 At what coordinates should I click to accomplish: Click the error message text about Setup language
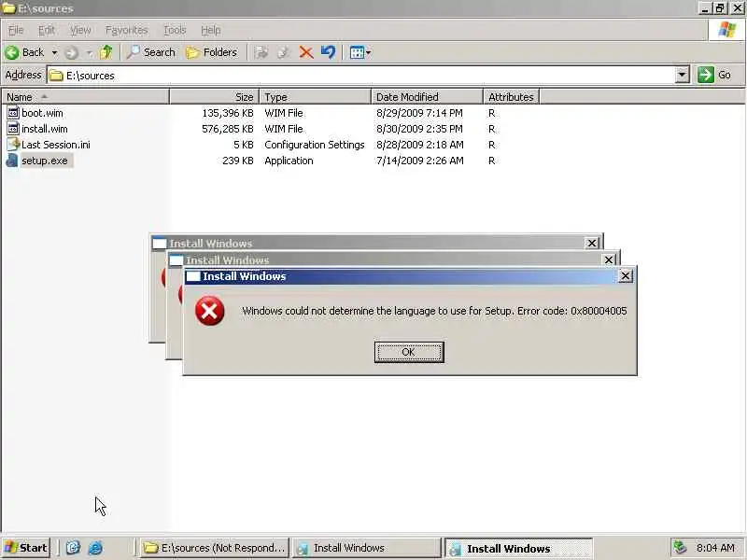(434, 311)
